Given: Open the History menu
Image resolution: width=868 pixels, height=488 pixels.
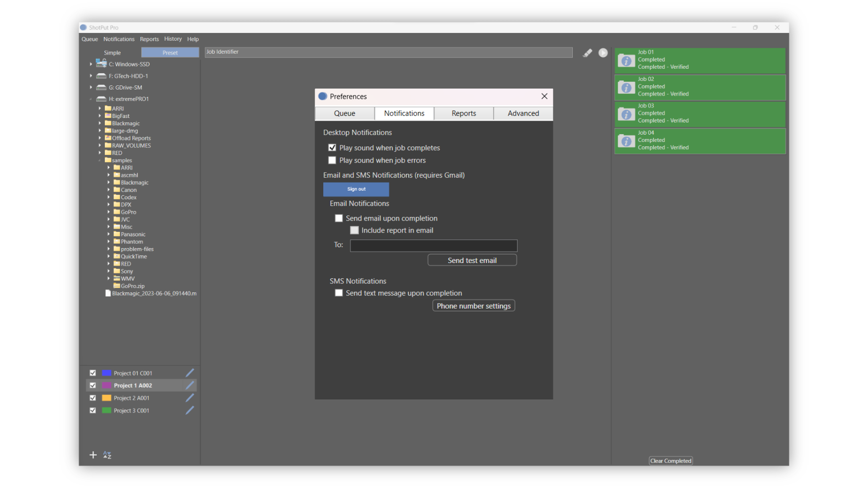Looking at the screenshot, I should pos(173,39).
